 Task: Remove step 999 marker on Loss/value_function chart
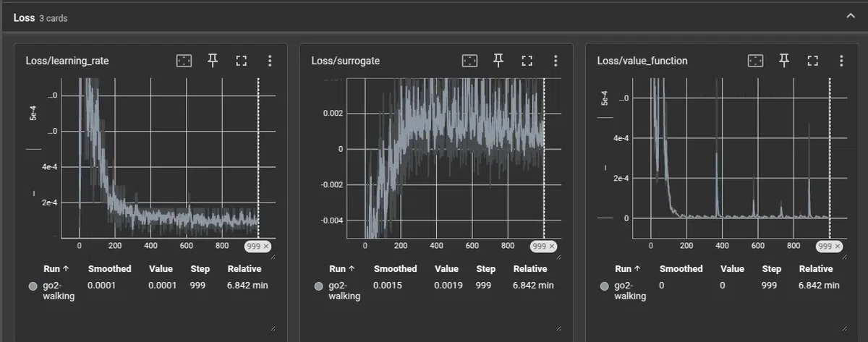[837, 246]
